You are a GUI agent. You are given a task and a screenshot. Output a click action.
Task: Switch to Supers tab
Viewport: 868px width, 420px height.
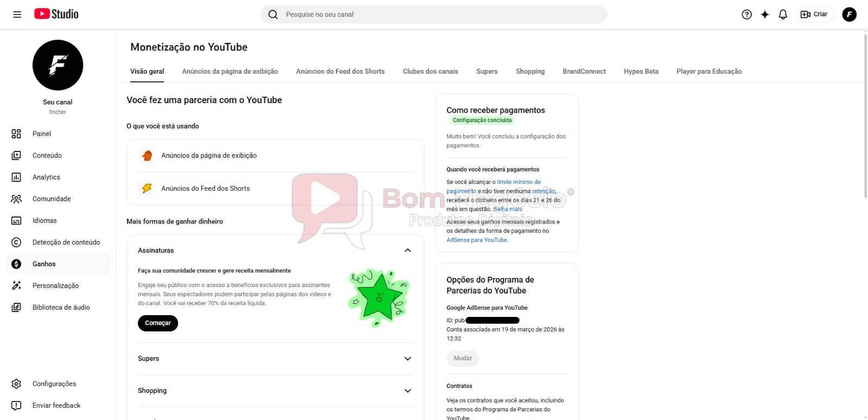(x=487, y=71)
